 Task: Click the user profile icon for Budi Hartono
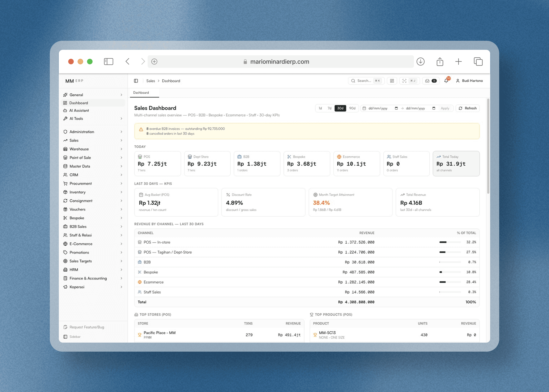pyautogui.click(x=457, y=81)
